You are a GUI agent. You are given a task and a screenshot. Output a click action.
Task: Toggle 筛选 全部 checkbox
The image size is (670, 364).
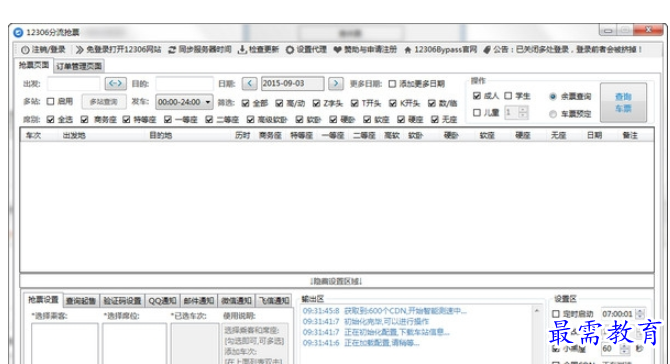pos(245,103)
